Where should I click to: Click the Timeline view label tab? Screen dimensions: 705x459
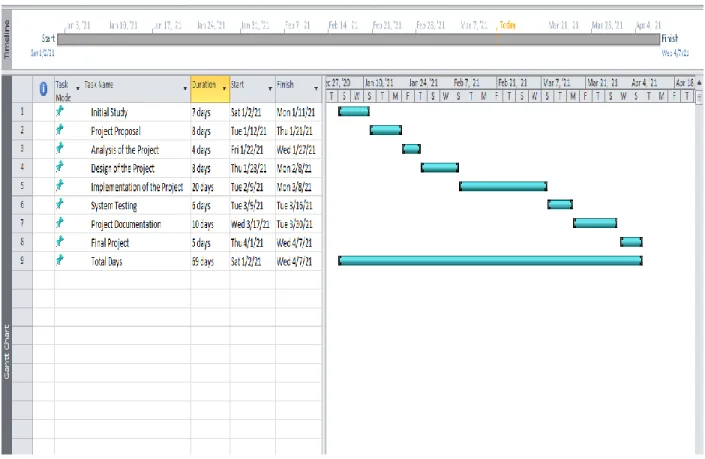pyautogui.click(x=6, y=39)
